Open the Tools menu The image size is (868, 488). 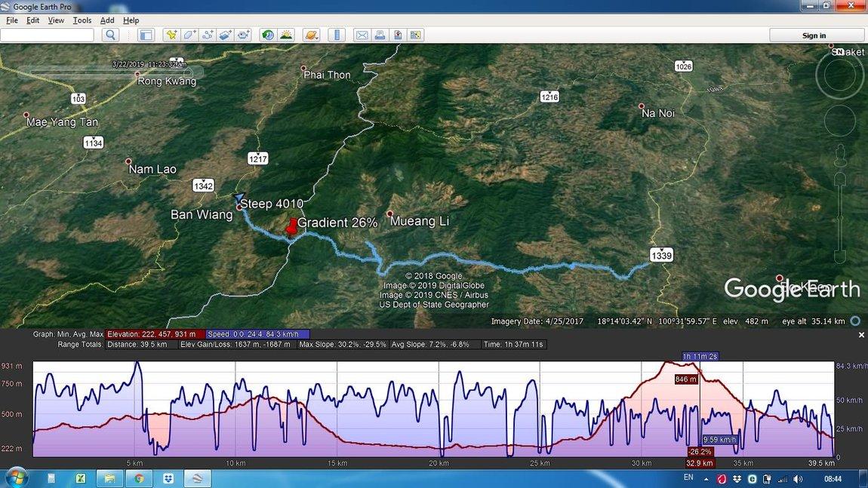click(82, 20)
